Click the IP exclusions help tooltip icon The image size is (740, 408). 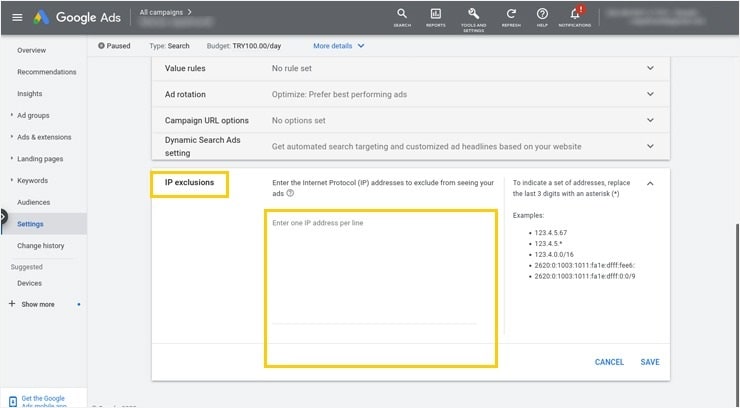(x=290, y=194)
